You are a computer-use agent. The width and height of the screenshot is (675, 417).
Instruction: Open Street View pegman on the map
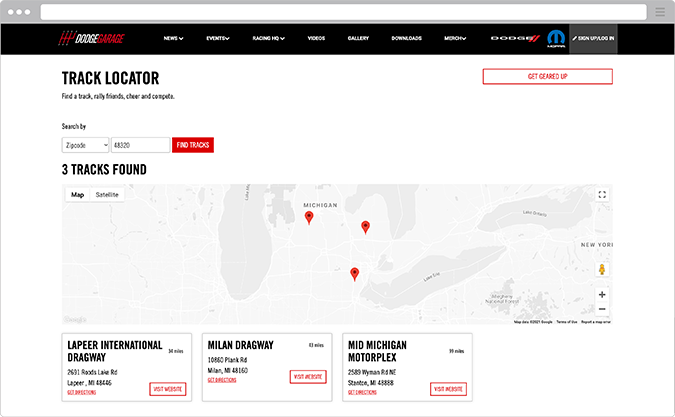pyautogui.click(x=602, y=270)
